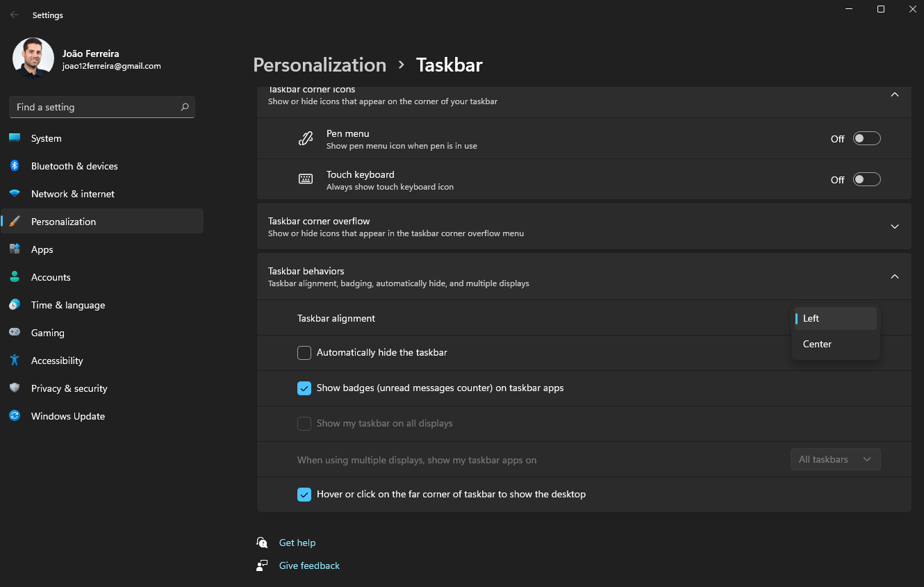Turn on the Pen menu toggle
This screenshot has height=587, width=924.
(866, 138)
